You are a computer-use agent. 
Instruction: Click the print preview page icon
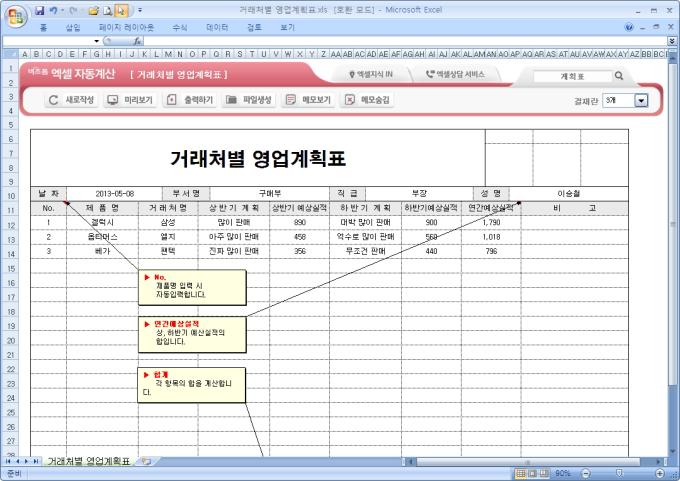click(x=107, y=10)
